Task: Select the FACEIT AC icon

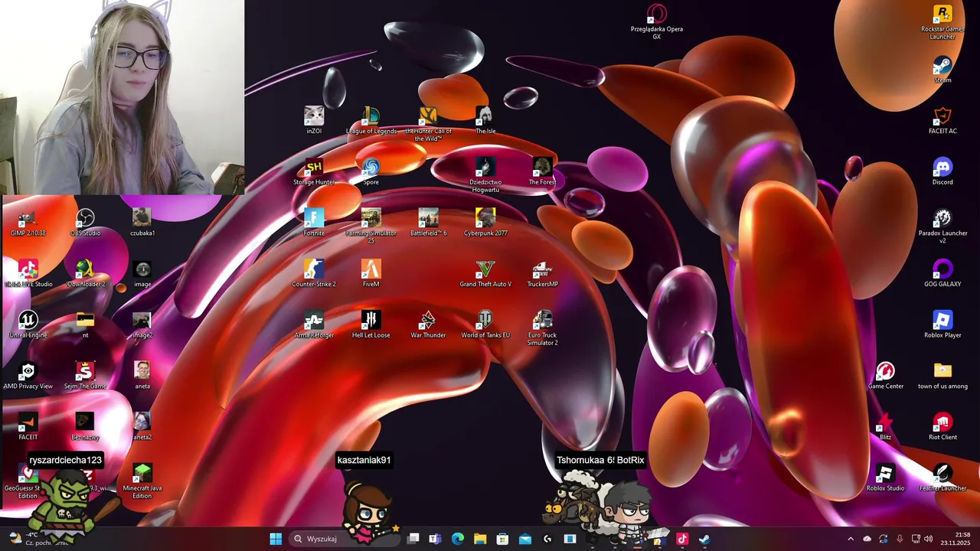Action: pyautogui.click(x=942, y=120)
